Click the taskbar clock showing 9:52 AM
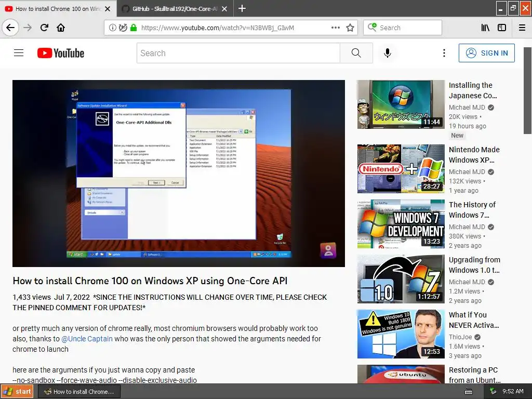 tap(513, 391)
